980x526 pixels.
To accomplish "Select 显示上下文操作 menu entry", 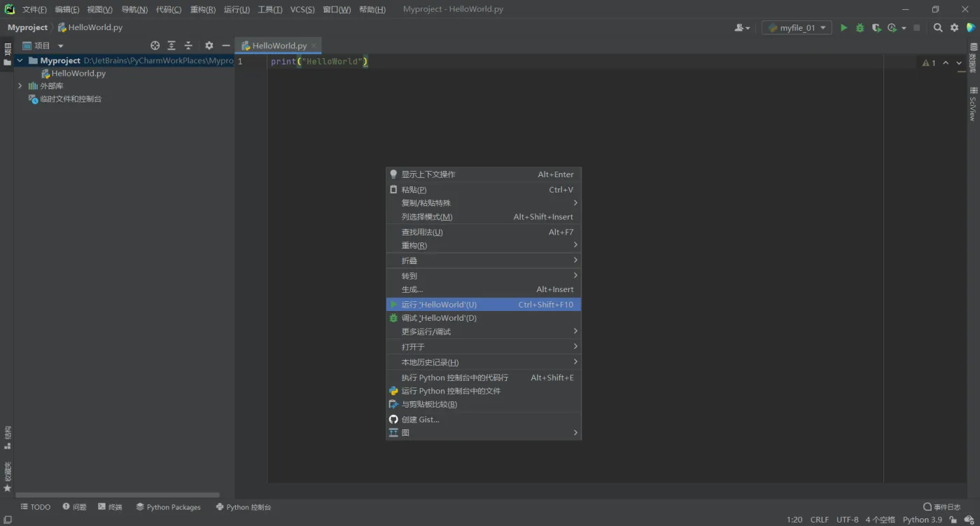I will click(x=484, y=174).
